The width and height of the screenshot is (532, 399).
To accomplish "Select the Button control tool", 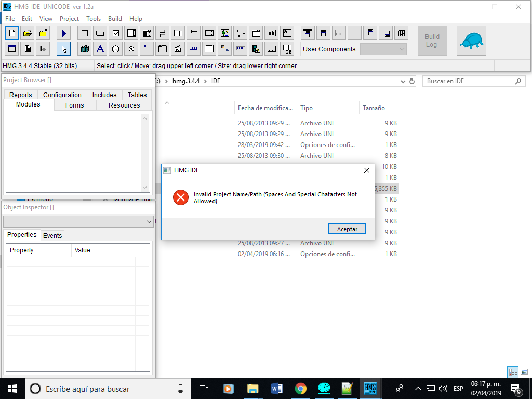I will click(100, 33).
